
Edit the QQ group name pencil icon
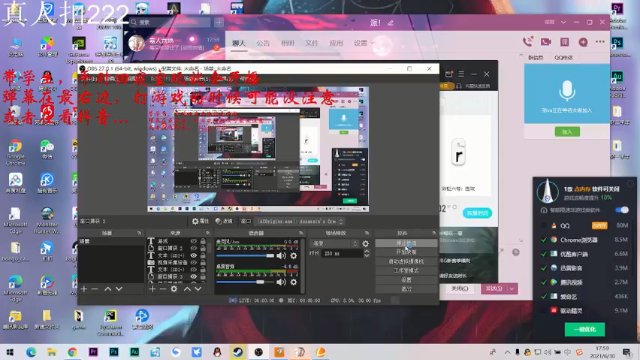pos(391,23)
